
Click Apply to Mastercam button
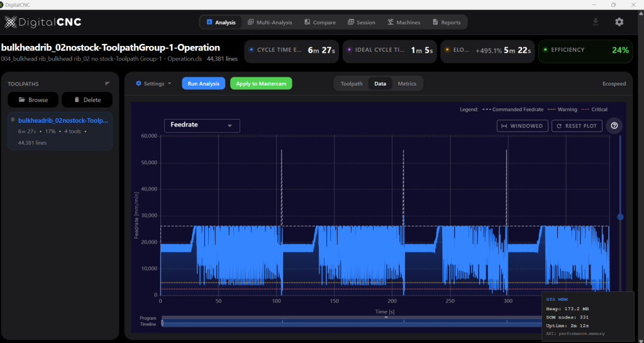[x=261, y=83]
